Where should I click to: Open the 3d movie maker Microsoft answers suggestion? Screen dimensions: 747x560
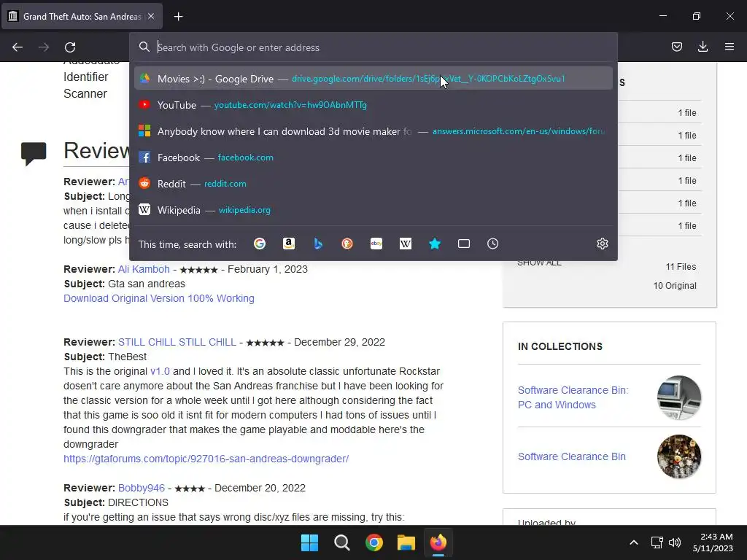pyautogui.click(x=373, y=131)
